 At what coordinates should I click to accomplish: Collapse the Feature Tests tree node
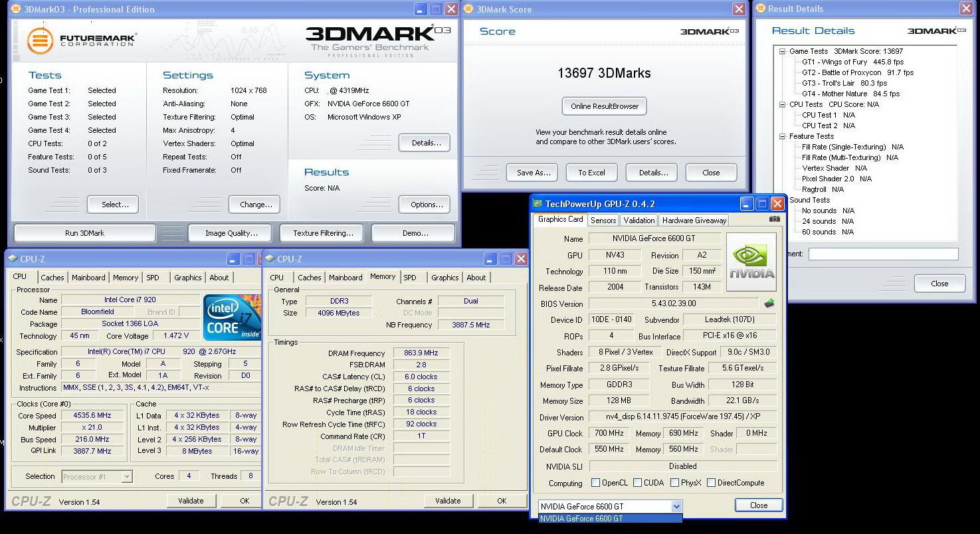pos(783,136)
